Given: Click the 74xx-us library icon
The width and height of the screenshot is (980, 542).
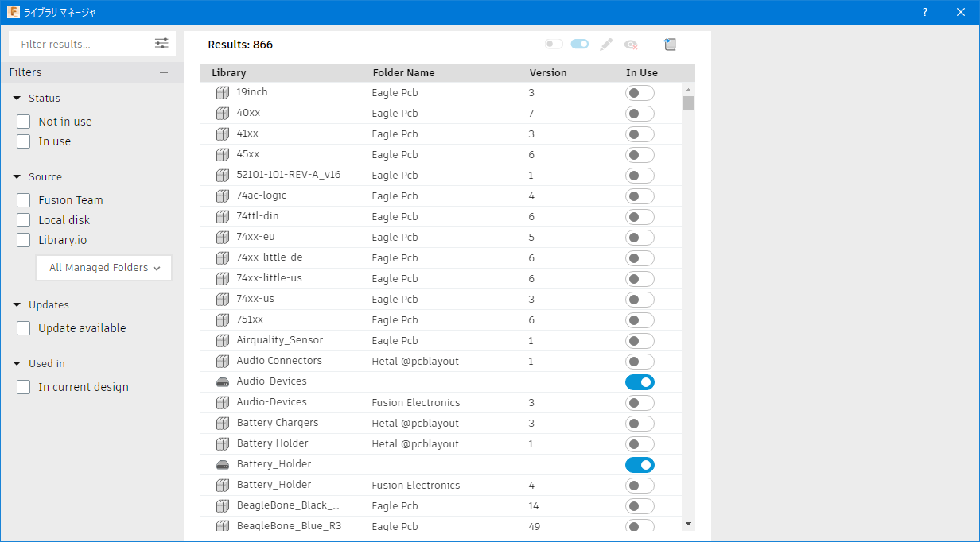Looking at the screenshot, I should pyautogui.click(x=223, y=299).
